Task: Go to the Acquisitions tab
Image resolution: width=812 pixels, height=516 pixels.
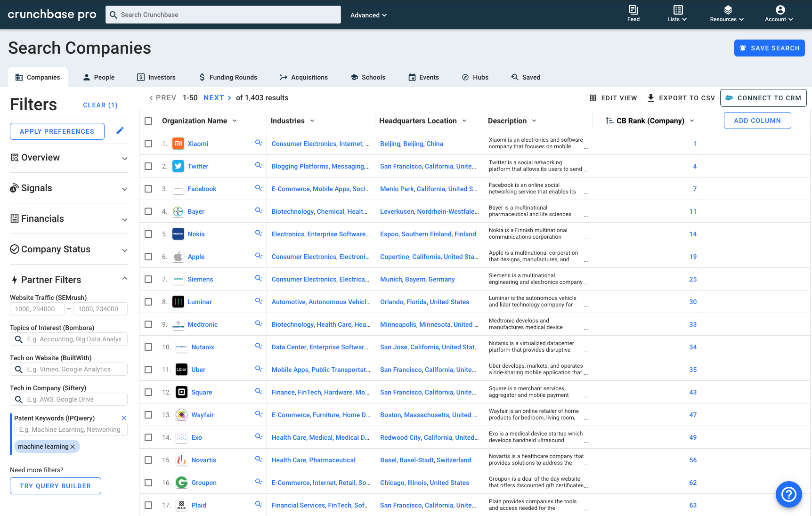Action: tap(304, 77)
